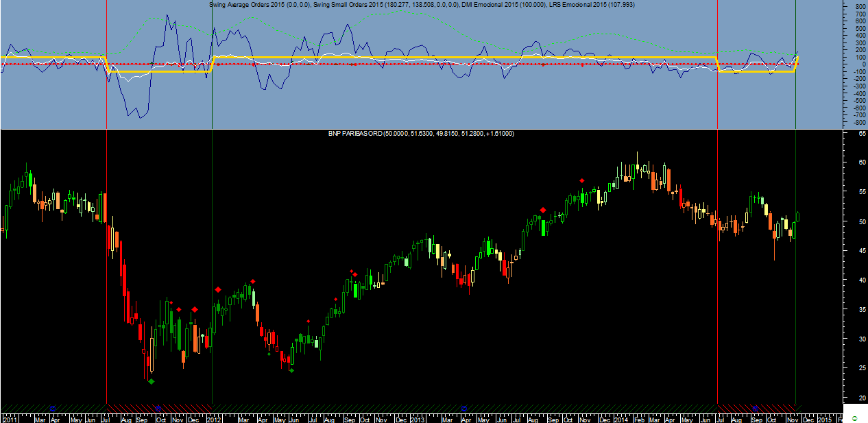868x423 pixels.
Task: Click the green vertical line at November 2014
Action: coord(795,206)
